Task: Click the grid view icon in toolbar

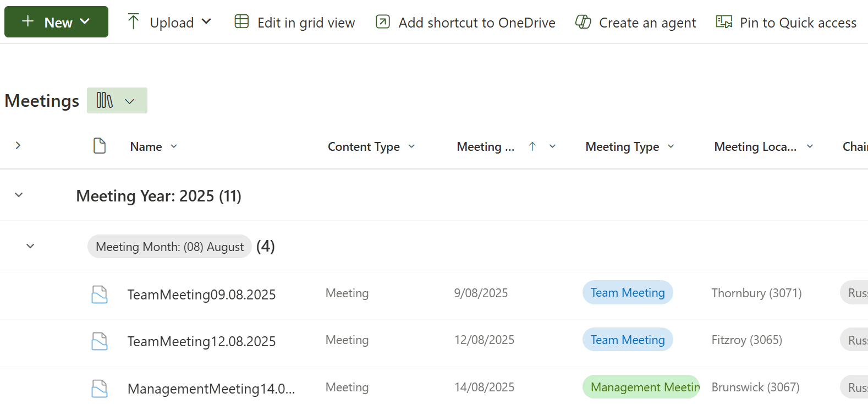Action: point(241,21)
